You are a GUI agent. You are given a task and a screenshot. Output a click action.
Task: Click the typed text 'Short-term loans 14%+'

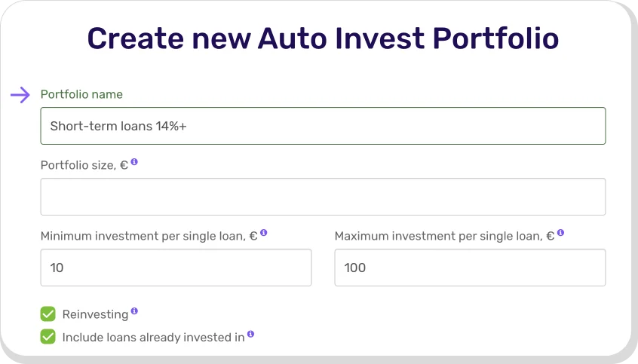coord(118,126)
